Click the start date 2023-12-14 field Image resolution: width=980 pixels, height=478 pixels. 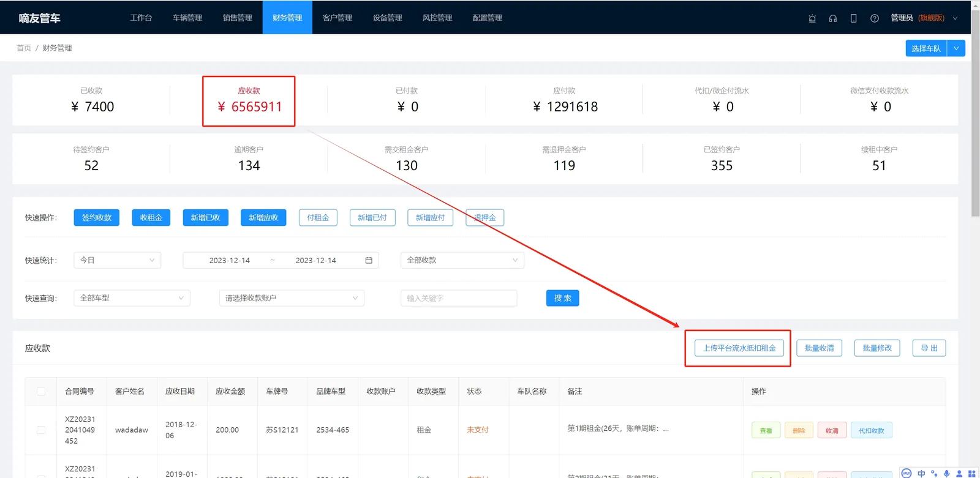click(x=230, y=260)
